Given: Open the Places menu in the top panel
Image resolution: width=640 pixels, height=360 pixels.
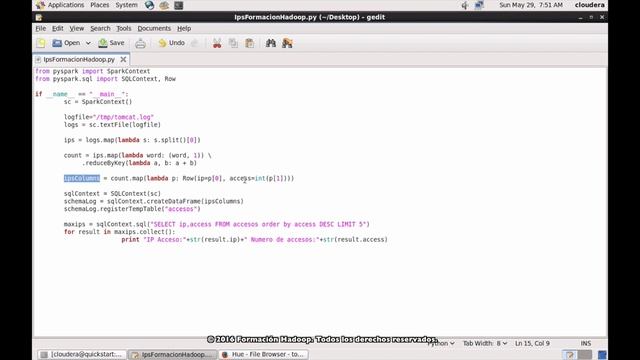Looking at the screenshot, I should (x=100, y=5).
